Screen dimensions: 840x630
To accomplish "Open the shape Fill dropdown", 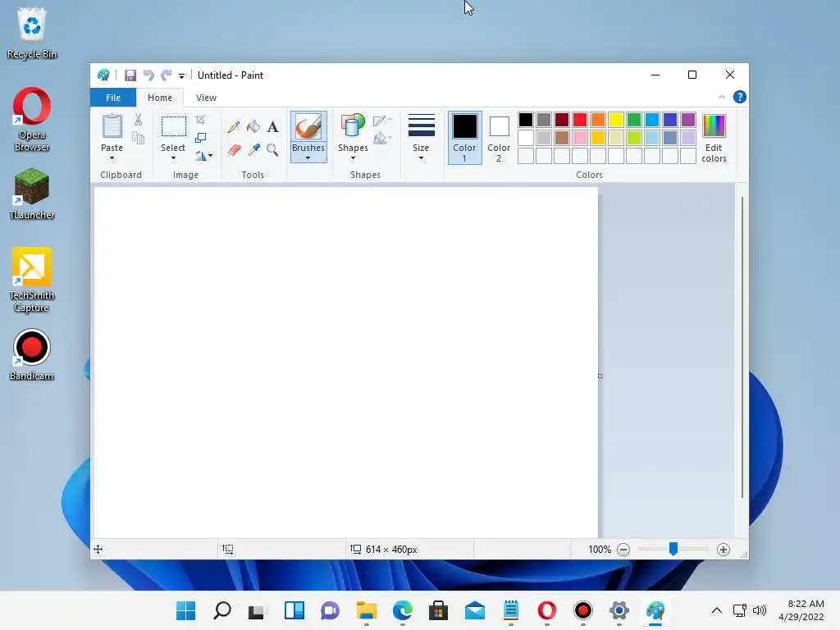I will click(382, 138).
